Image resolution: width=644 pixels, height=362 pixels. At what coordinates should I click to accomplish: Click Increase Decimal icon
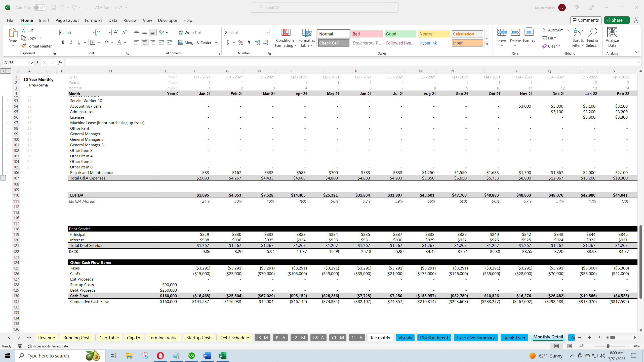pos(258,42)
